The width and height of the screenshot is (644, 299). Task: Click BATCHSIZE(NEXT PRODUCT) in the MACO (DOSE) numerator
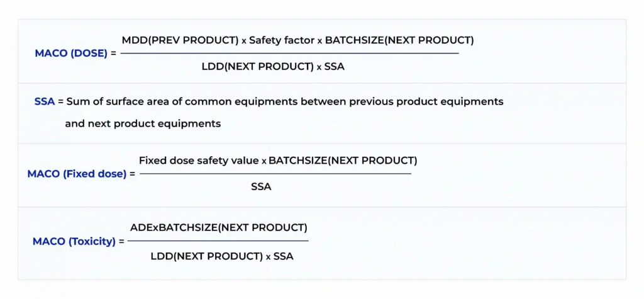(x=399, y=40)
